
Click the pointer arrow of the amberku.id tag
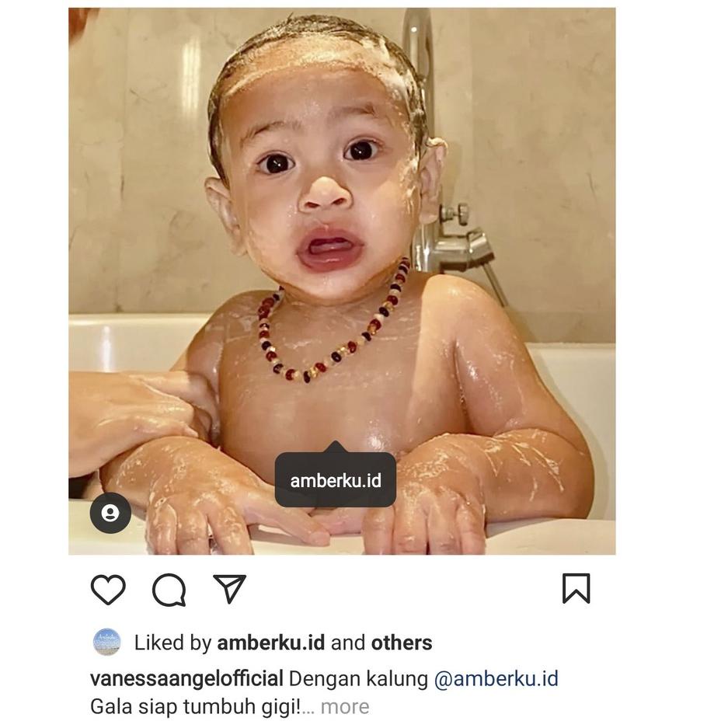[335, 446]
